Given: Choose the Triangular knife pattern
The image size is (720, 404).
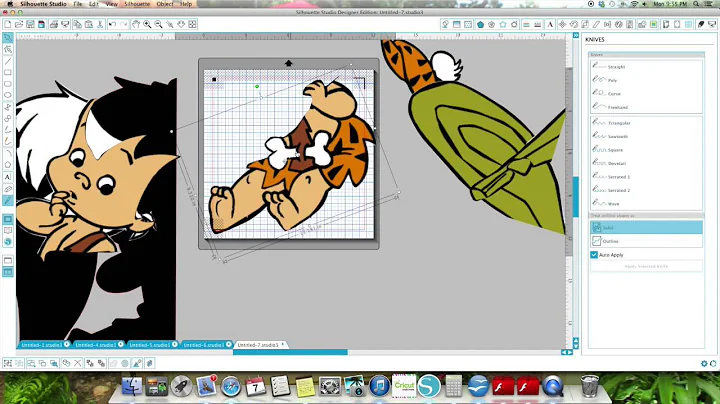Looking at the screenshot, I should [646, 123].
